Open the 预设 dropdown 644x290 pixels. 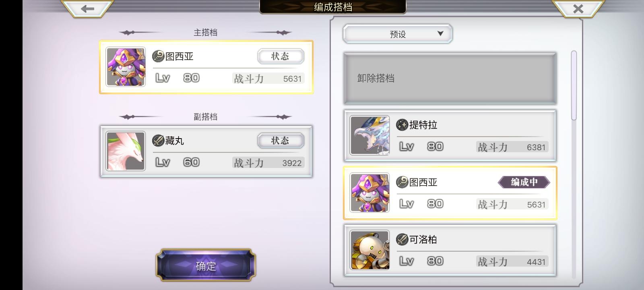pos(398,34)
